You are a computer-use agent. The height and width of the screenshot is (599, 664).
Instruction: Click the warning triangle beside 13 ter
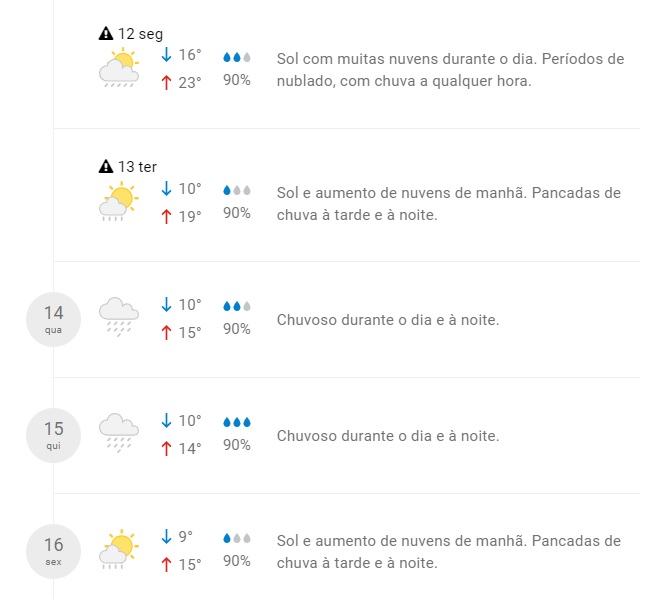click(x=106, y=167)
